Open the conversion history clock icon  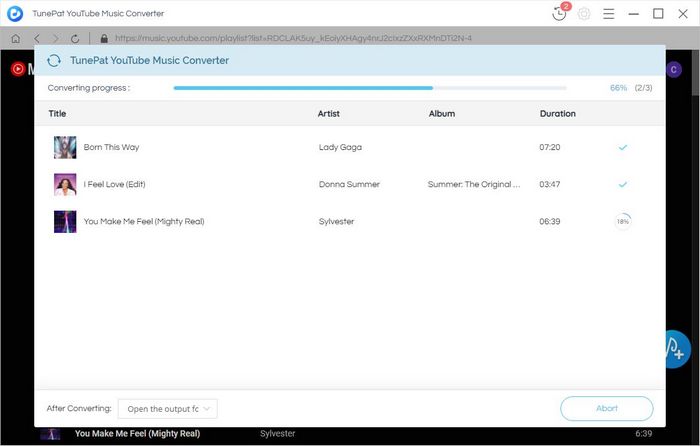click(x=559, y=13)
